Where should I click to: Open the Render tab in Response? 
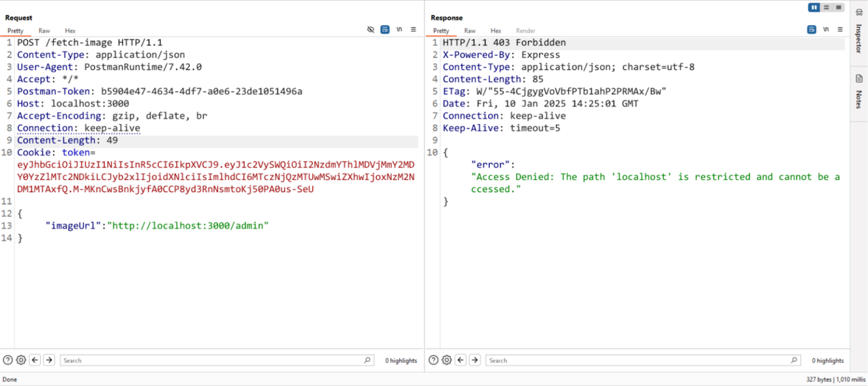point(525,31)
